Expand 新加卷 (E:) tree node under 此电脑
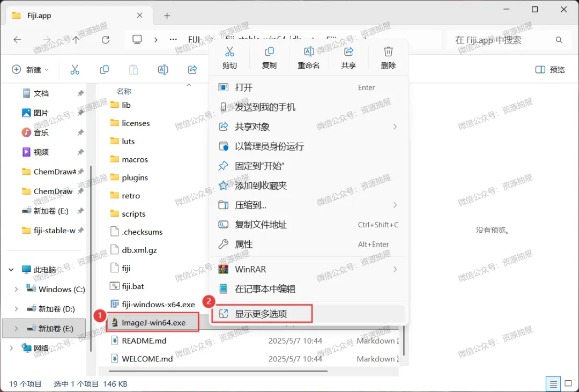Image resolution: width=579 pixels, height=392 pixels. point(16,328)
